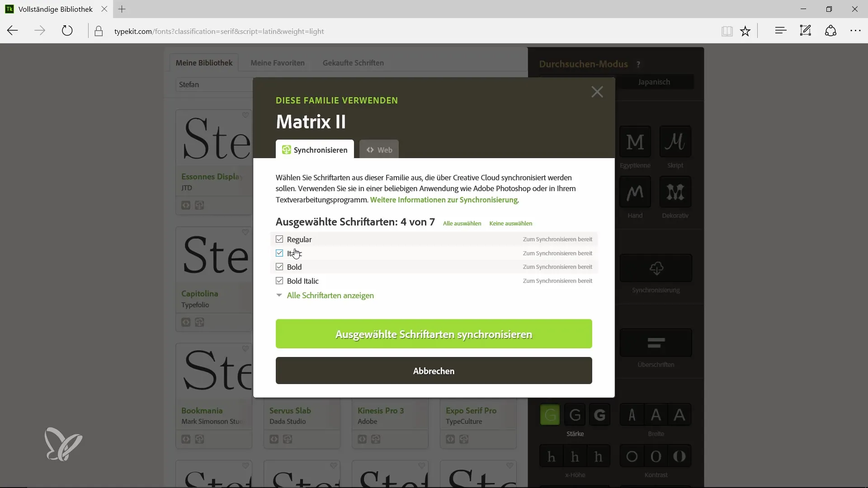868x488 pixels.
Task: Uncheck the Bold Italic font checkbox
Action: click(279, 281)
